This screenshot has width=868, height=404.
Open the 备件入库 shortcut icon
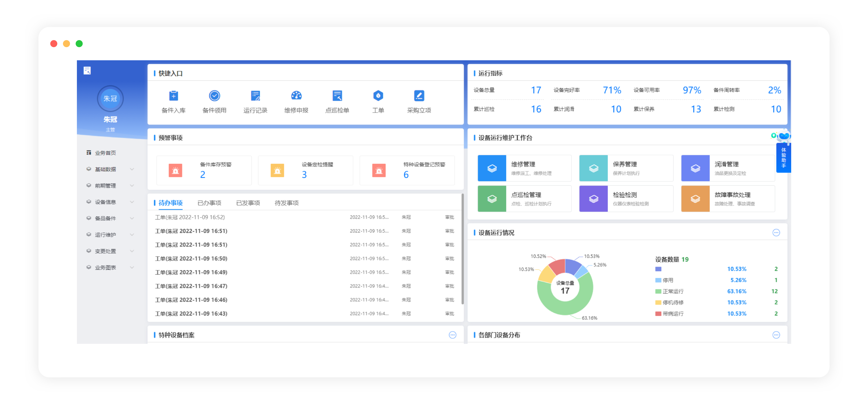174,96
